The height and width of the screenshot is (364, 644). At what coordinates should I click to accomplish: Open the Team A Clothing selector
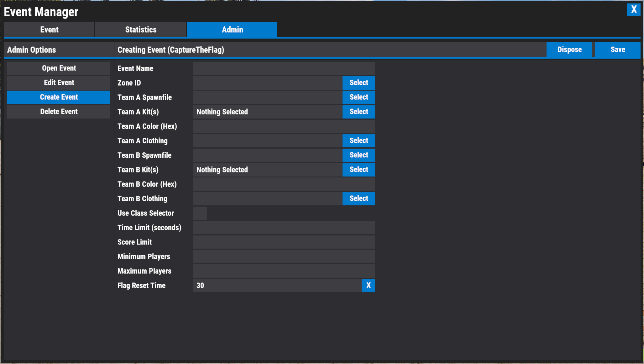[359, 140]
